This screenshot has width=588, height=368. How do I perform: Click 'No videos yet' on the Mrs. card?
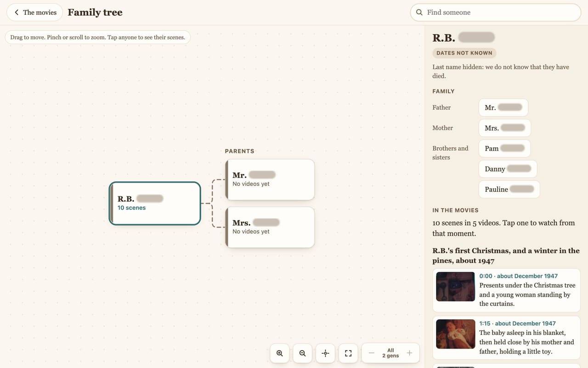pyautogui.click(x=251, y=231)
